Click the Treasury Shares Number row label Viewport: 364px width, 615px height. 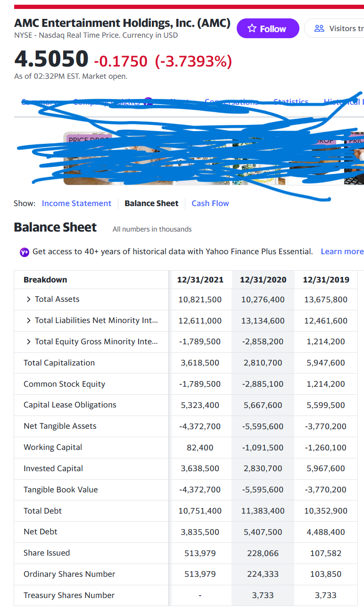tap(69, 595)
